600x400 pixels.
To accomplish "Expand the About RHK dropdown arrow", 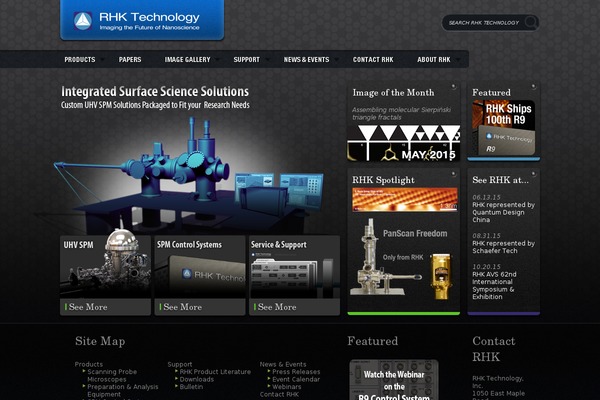I will click(458, 60).
